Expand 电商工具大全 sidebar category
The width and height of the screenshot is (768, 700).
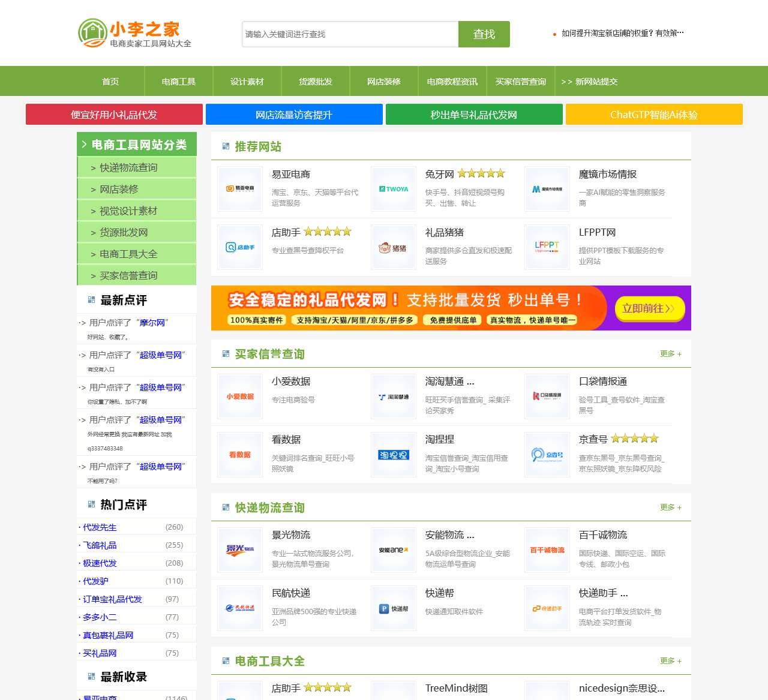137,254
